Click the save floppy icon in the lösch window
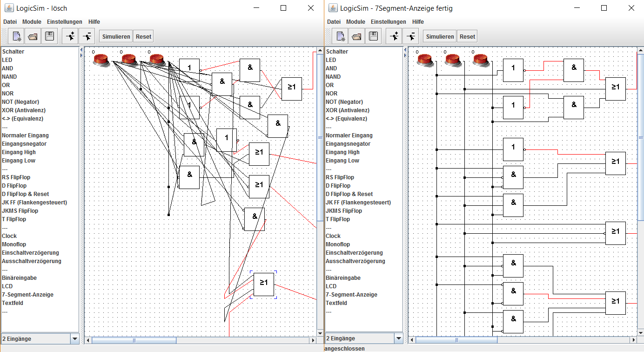644x352 pixels. (x=49, y=36)
